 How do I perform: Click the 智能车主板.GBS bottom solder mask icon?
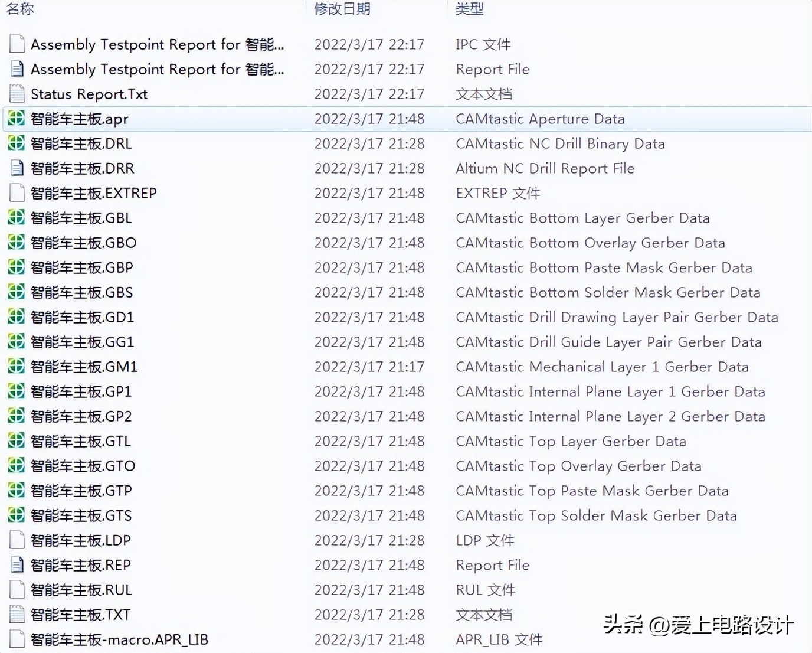point(17,292)
